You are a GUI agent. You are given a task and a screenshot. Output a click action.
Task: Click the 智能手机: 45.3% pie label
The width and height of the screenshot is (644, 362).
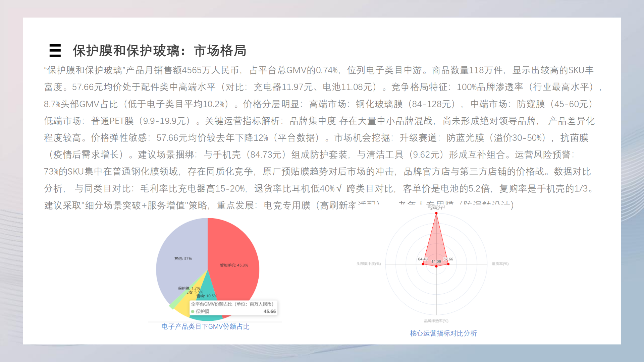tap(234, 265)
